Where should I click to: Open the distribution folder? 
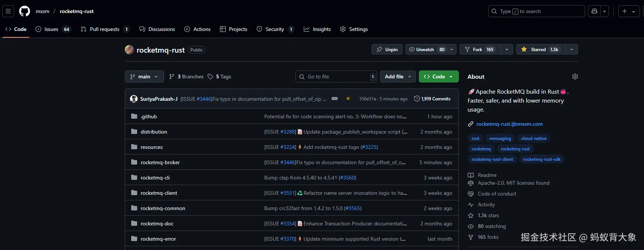(154, 132)
